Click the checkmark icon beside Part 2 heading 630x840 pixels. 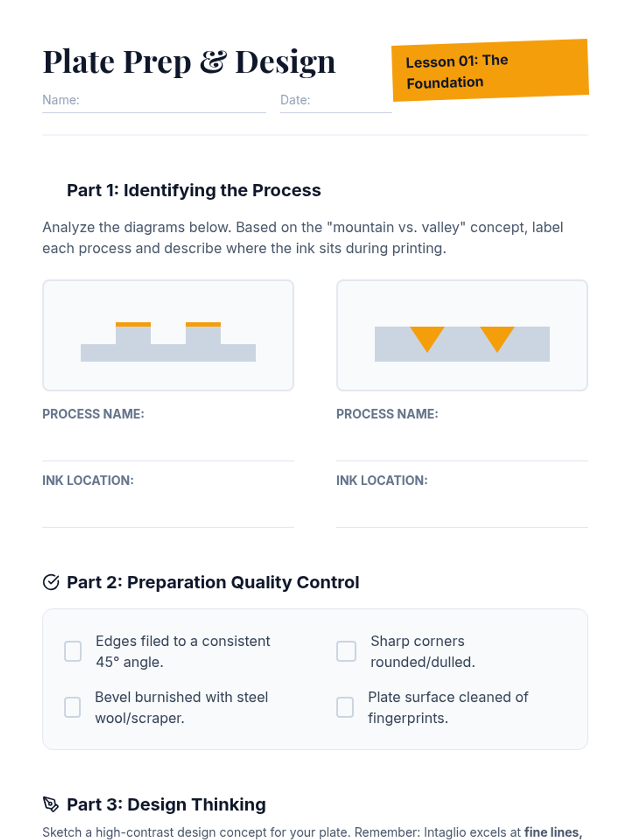click(x=51, y=582)
